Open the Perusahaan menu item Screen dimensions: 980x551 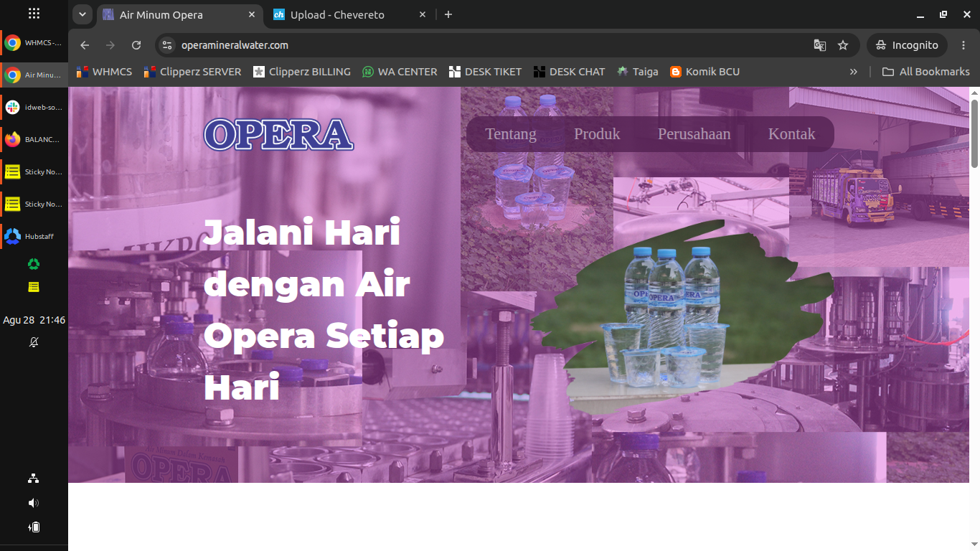pos(694,134)
